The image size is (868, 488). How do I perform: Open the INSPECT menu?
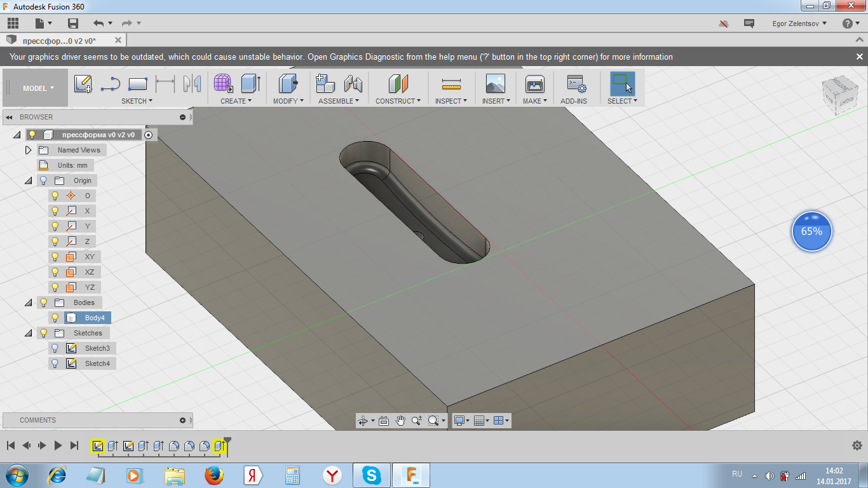point(451,101)
